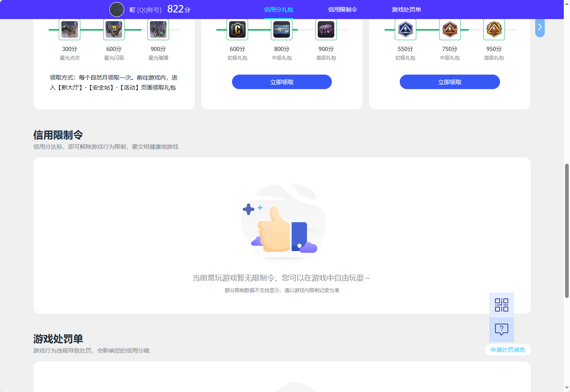Click the 600分 星光闪现 reward icon
Screen dimensions: 570x392
pos(114,29)
